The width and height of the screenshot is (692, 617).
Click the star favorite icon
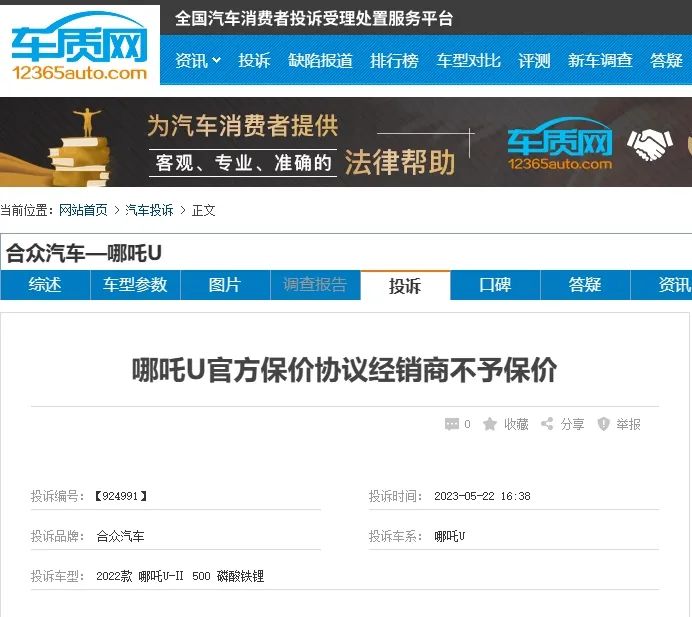coord(489,424)
